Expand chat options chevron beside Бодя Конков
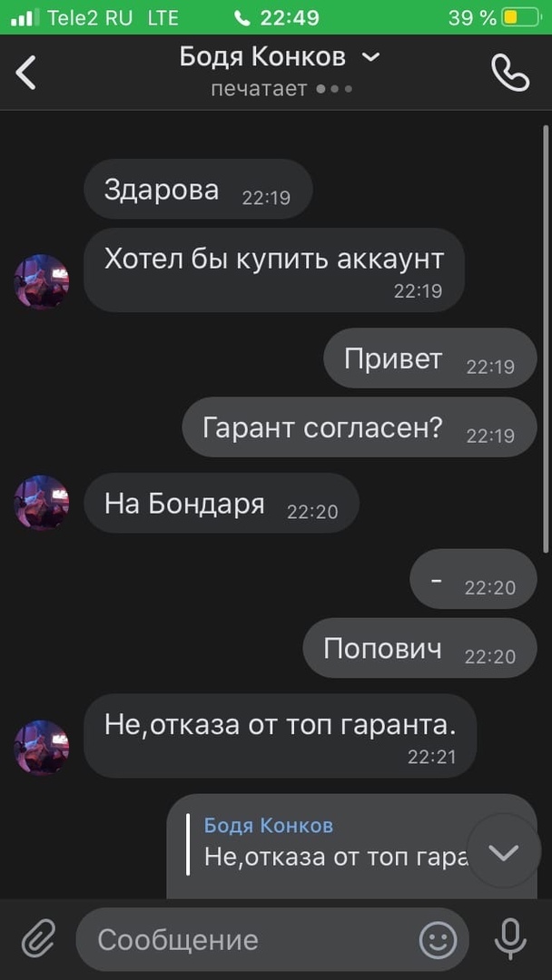The height and width of the screenshot is (980, 552). (370, 57)
